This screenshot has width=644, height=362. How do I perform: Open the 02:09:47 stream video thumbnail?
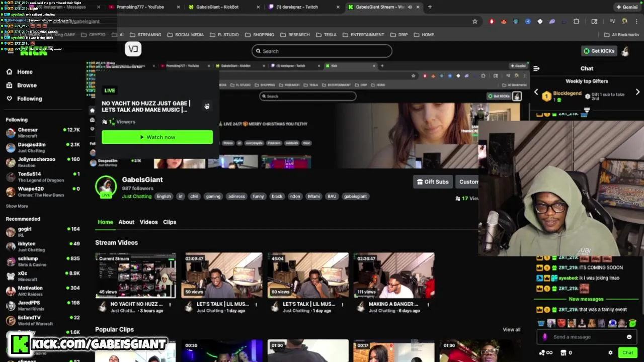pyautogui.click(x=222, y=275)
